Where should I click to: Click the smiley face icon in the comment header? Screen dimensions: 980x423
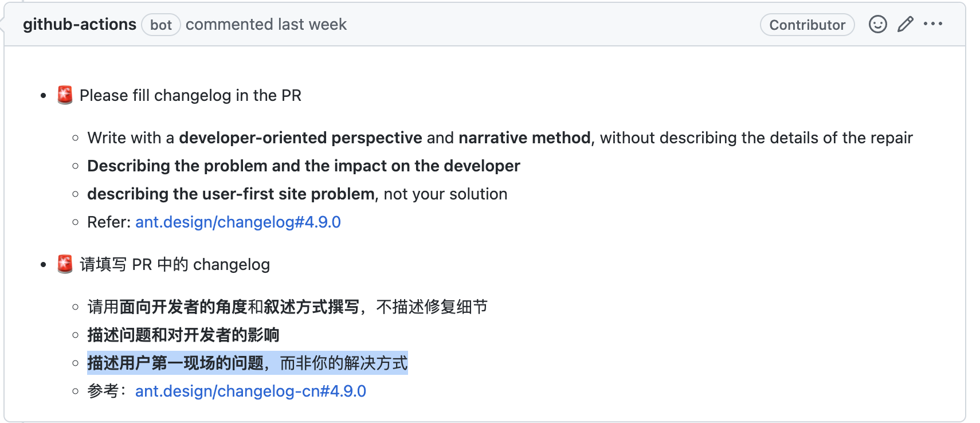coord(877,25)
